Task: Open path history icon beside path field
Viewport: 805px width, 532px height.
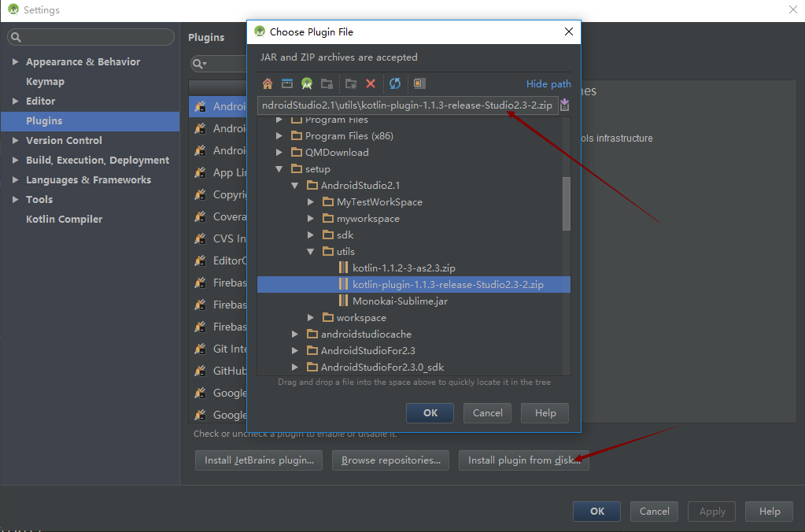Action: point(565,105)
